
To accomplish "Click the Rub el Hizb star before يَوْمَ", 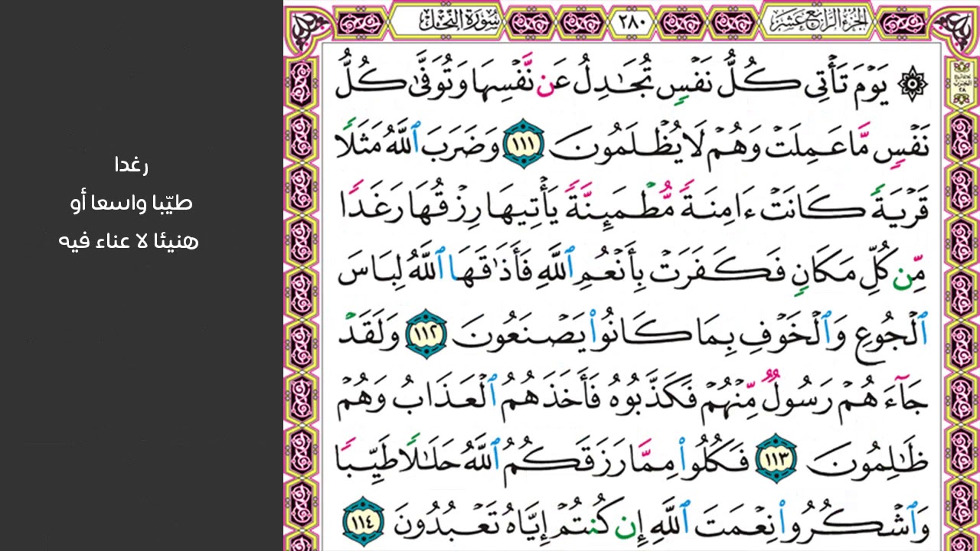I will [x=911, y=83].
